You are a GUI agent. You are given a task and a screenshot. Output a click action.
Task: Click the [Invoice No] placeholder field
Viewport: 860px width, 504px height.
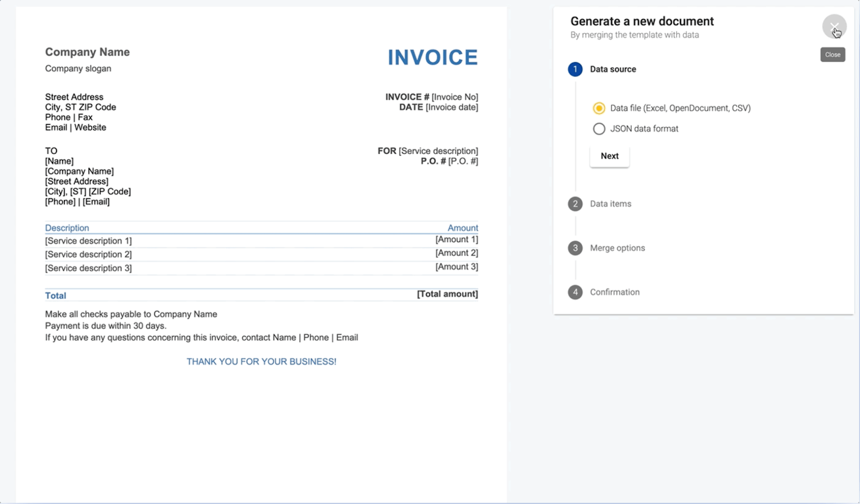pyautogui.click(x=455, y=97)
